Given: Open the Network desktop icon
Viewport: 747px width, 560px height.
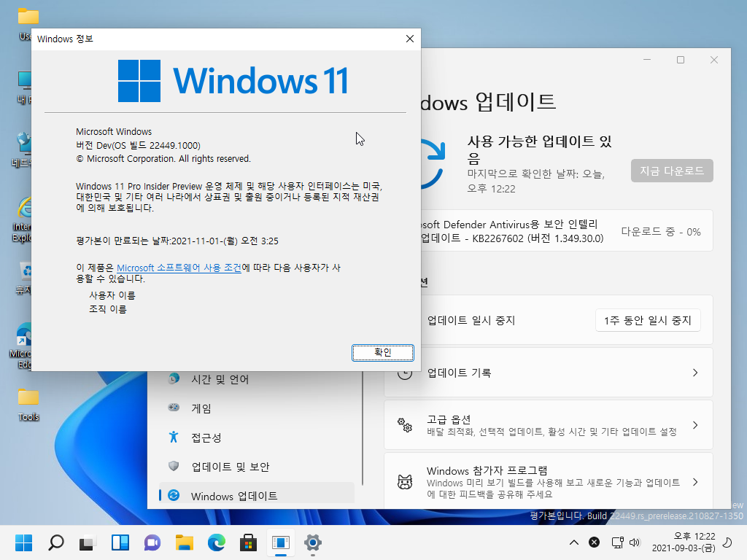Looking at the screenshot, I should (x=21, y=150).
